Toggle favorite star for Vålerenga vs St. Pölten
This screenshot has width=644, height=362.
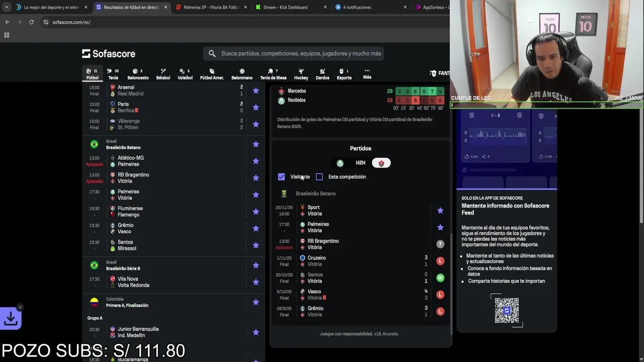pos(256,124)
